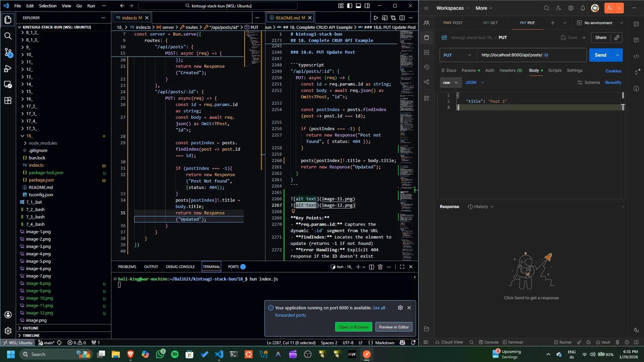Viewport: 644px width, 362px height.
Task: Open Run and Debug view
Action: pyautogui.click(x=8, y=69)
